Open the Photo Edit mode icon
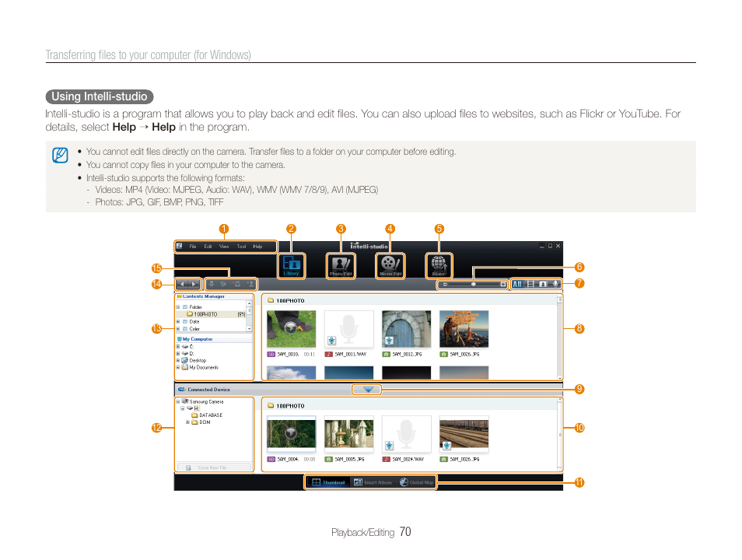The height and width of the screenshot is (560, 742). point(341,265)
